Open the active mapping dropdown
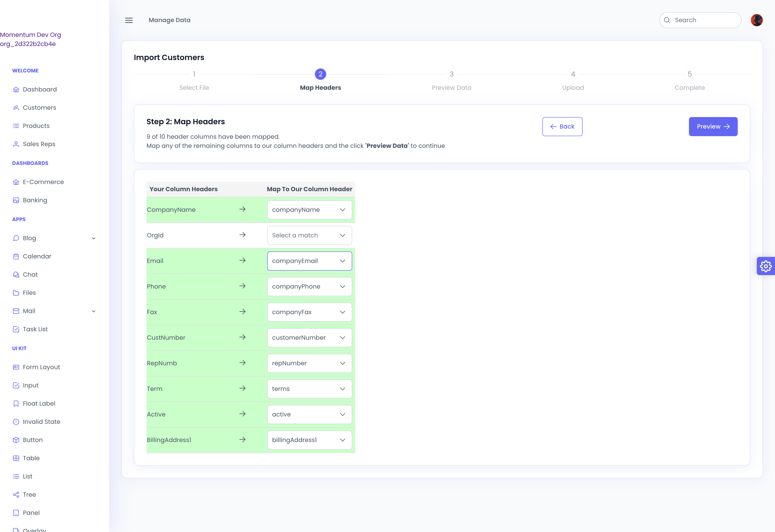 [x=309, y=414]
